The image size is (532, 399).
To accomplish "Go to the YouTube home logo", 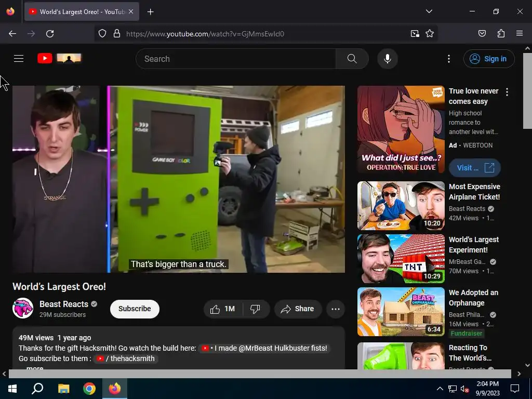I will point(59,58).
